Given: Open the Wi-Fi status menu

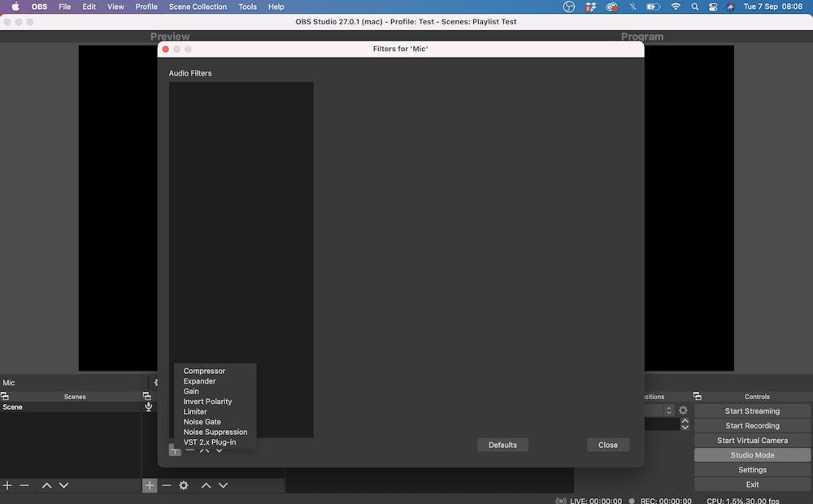Looking at the screenshot, I should click(675, 7).
